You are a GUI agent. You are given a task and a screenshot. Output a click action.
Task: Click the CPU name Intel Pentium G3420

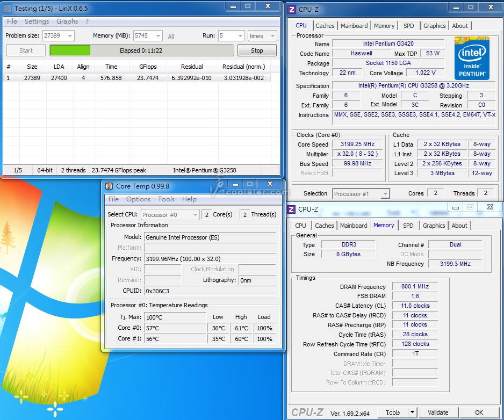click(388, 44)
